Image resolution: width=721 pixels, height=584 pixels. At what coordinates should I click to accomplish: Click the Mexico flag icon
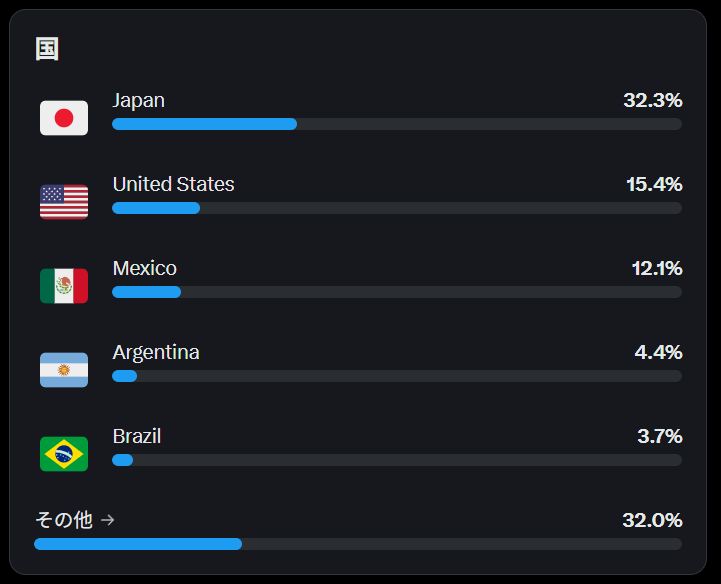[x=64, y=286]
